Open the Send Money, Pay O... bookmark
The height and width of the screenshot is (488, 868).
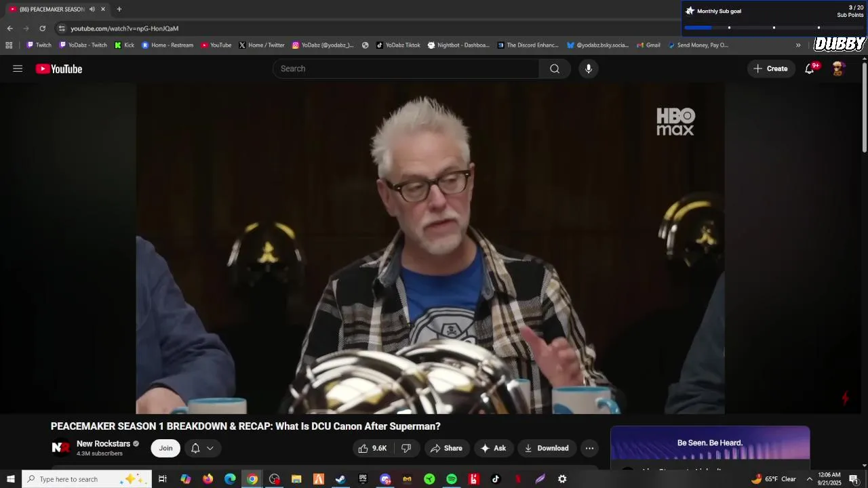coord(698,45)
